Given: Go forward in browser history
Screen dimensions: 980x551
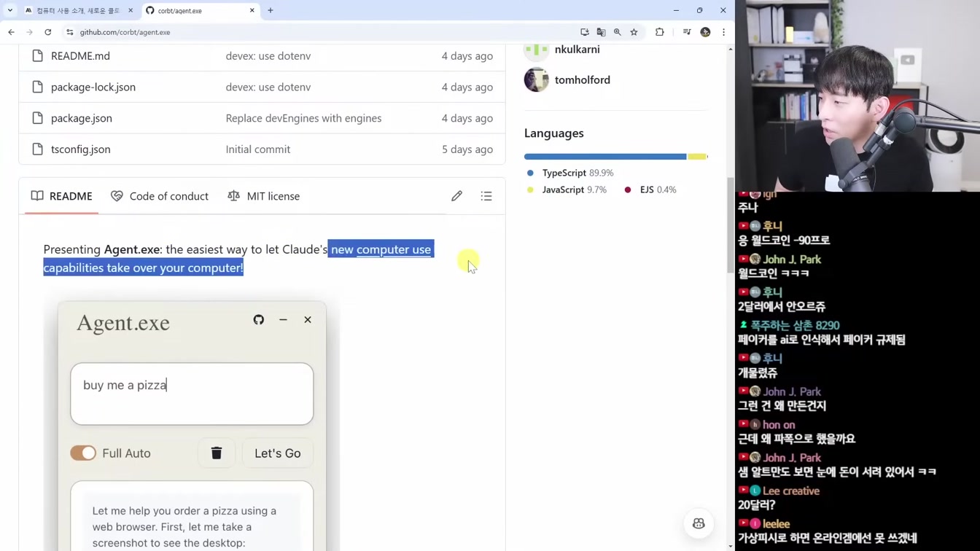Looking at the screenshot, I should [29, 32].
